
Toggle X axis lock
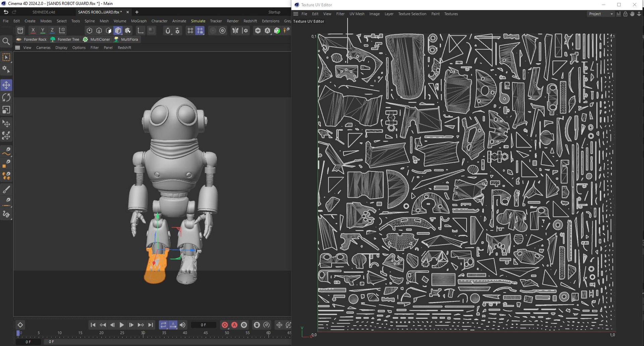coord(33,31)
